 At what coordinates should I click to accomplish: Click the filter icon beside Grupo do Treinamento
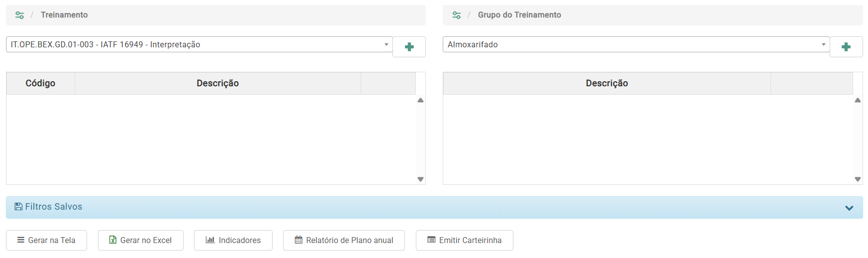coord(457,15)
